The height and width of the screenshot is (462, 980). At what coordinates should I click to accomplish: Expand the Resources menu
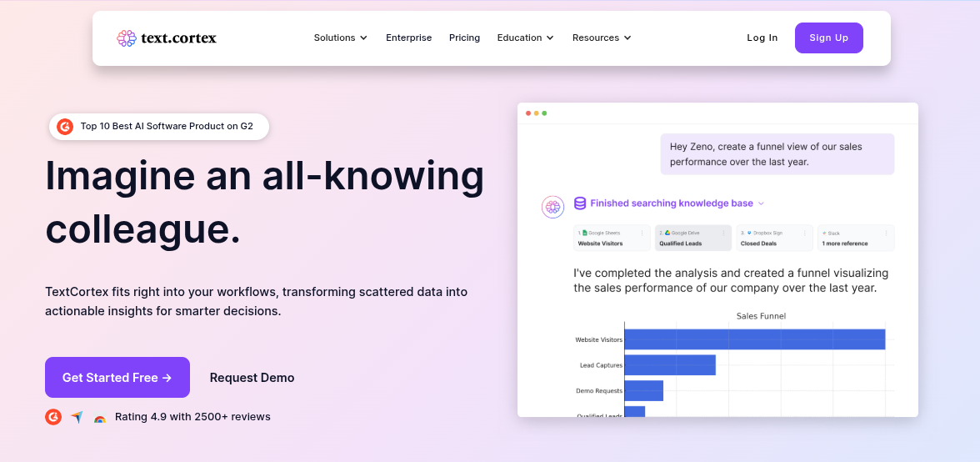tap(602, 38)
